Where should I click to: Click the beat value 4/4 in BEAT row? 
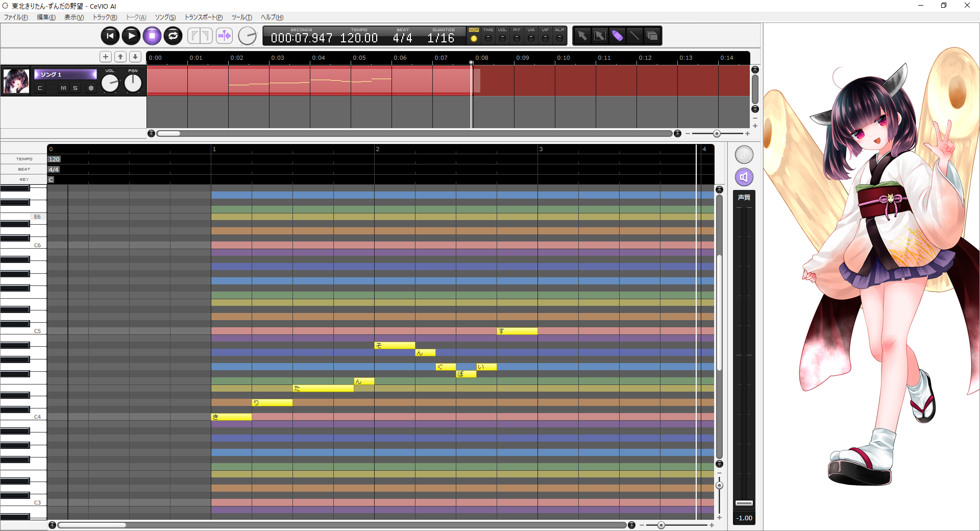[x=54, y=170]
